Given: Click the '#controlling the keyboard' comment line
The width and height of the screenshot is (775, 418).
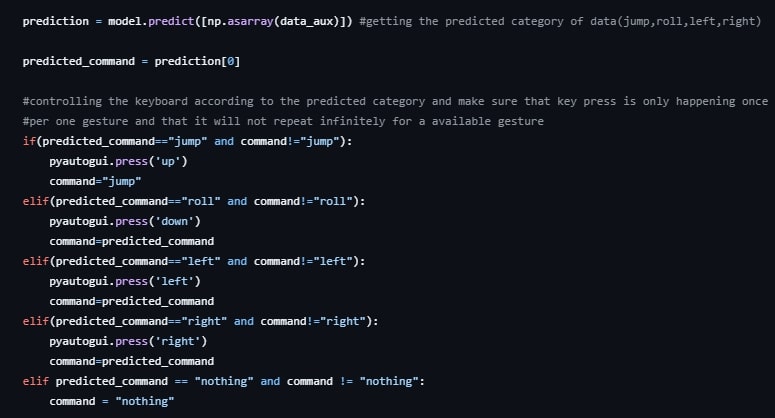Looking at the screenshot, I should pos(395,102).
